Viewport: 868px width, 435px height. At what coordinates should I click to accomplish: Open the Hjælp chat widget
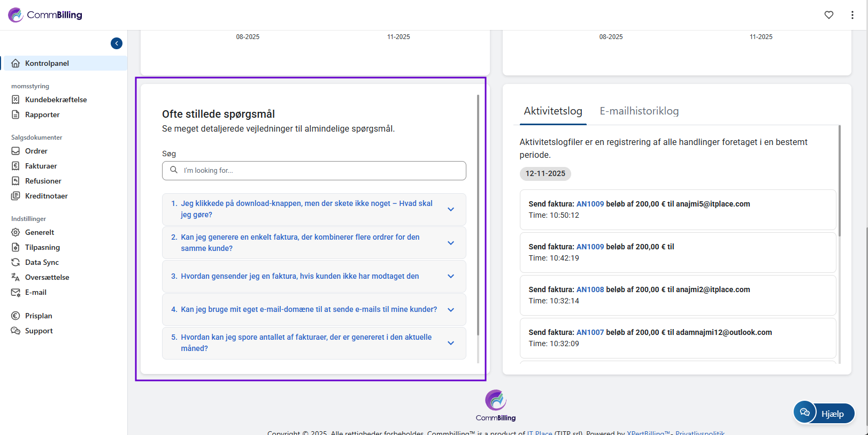(824, 413)
